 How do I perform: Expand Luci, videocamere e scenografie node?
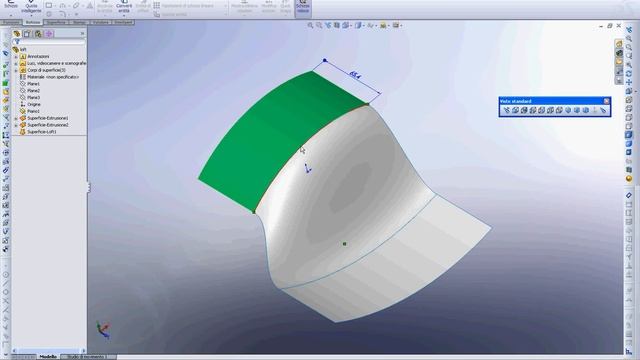pos(16,63)
